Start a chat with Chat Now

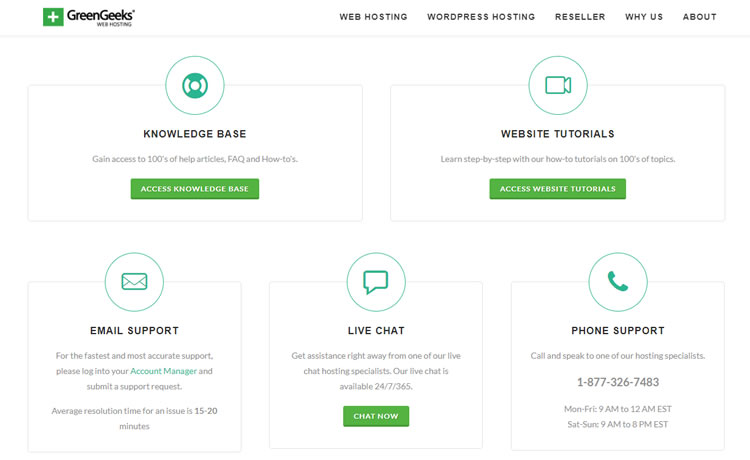point(376,416)
